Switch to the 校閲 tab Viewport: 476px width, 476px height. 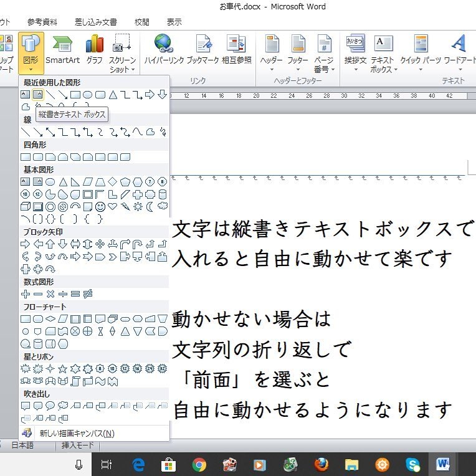[142, 22]
